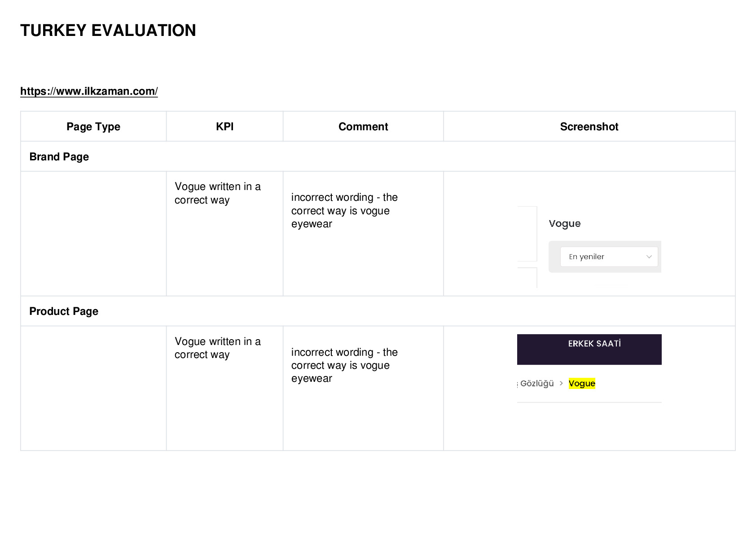Click the Gözlüğü breadcrumb item
Image resolution: width=756 pixels, height=535 pixels.
(536, 384)
